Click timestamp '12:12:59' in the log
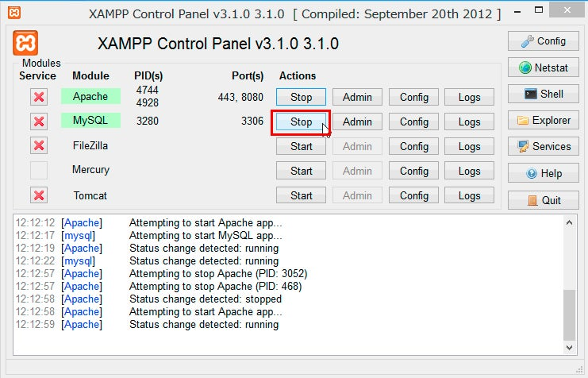 pos(35,324)
